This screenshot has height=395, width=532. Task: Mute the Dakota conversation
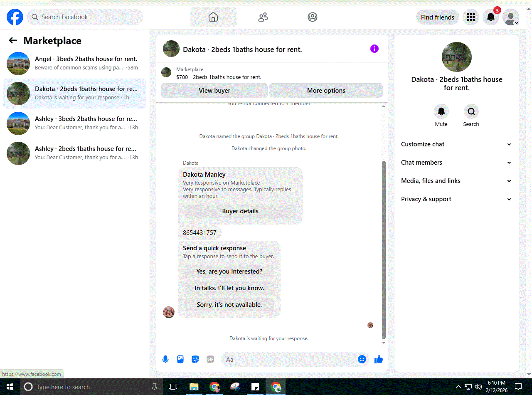click(441, 111)
